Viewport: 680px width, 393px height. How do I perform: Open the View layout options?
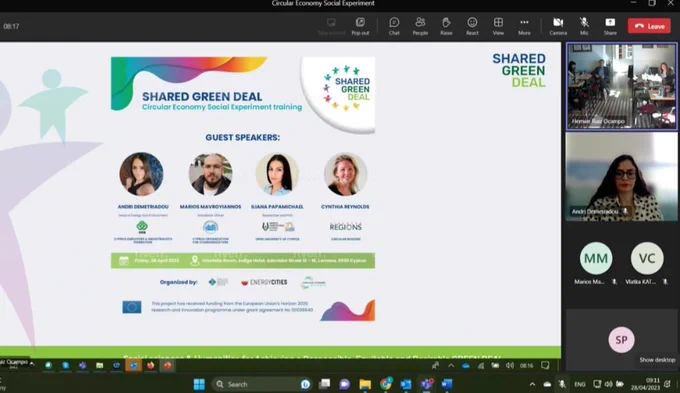[498, 26]
